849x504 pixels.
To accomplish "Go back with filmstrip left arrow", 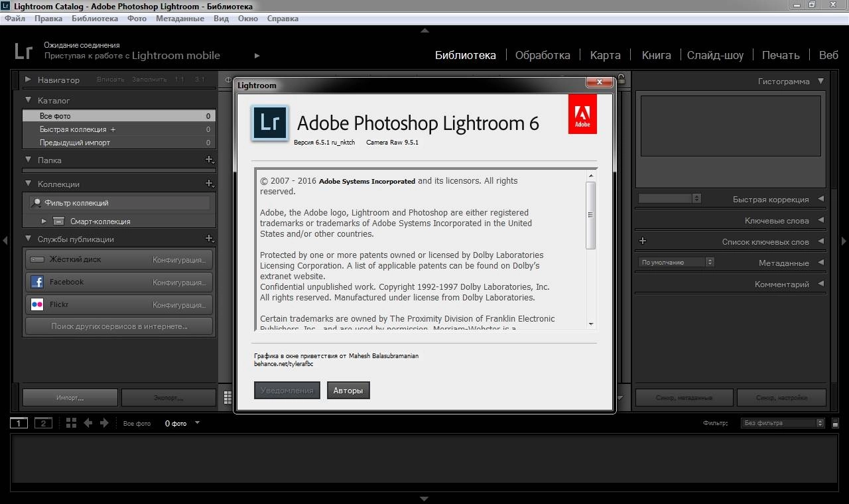I will (88, 423).
